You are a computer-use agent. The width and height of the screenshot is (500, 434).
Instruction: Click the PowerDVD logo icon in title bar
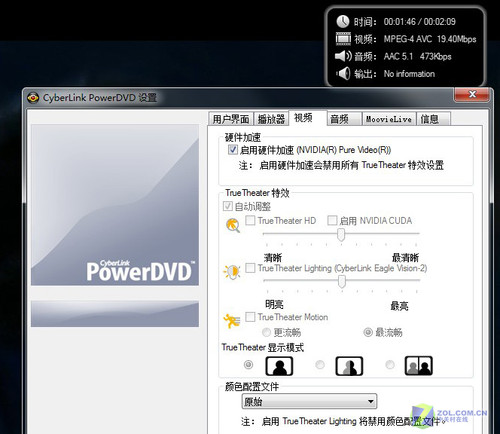[x=33, y=98]
